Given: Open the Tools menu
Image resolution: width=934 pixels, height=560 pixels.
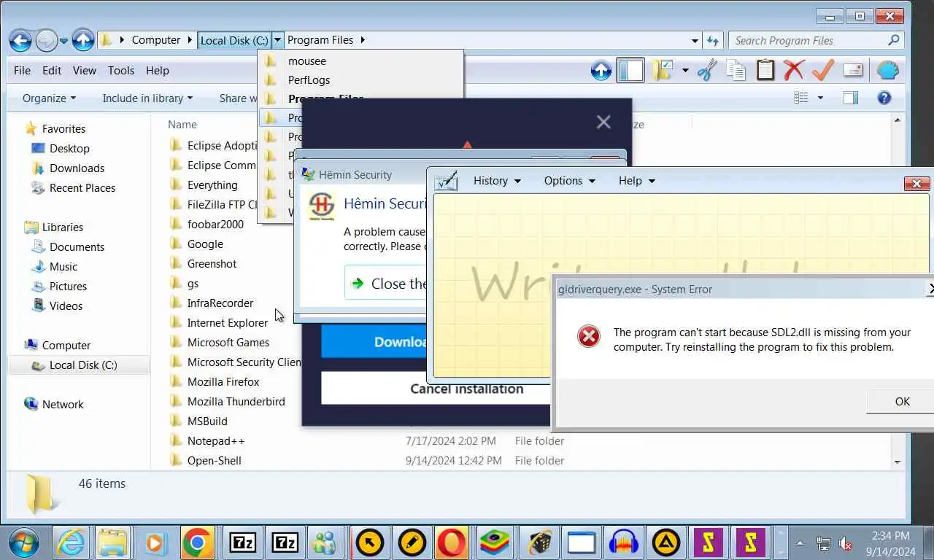Looking at the screenshot, I should 121,71.
